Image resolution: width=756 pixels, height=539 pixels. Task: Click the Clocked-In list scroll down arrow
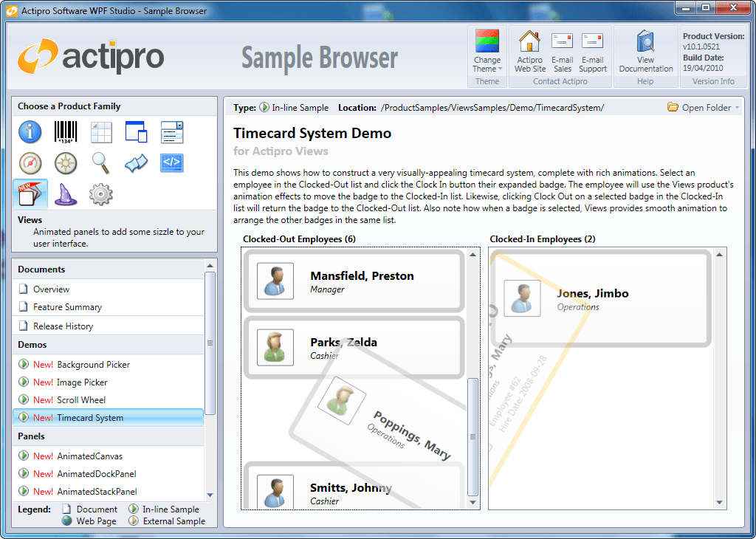[x=719, y=502]
